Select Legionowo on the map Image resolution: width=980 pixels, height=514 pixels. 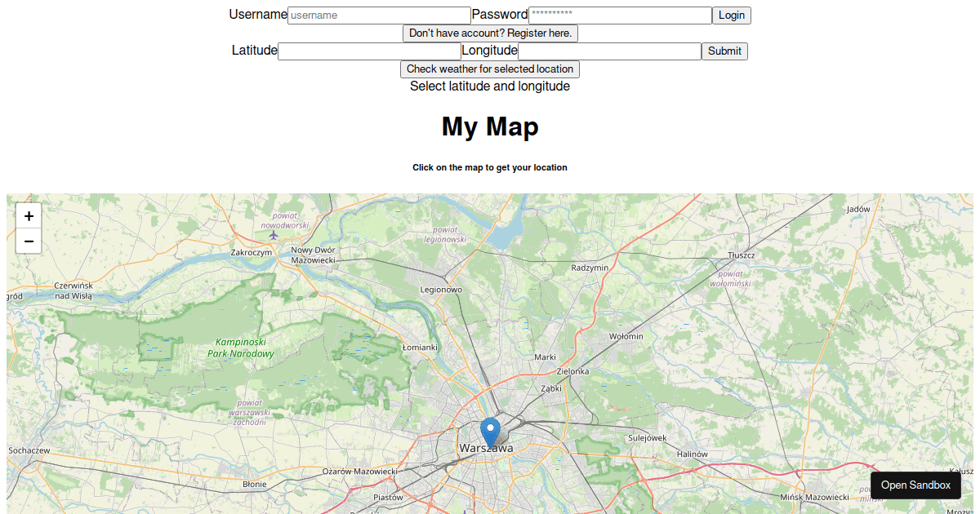click(441, 290)
